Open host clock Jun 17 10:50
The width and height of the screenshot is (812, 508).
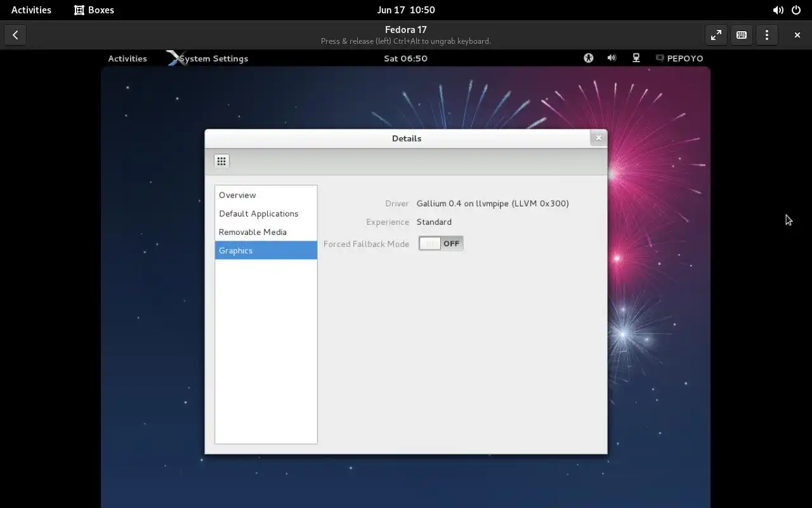coord(406,10)
